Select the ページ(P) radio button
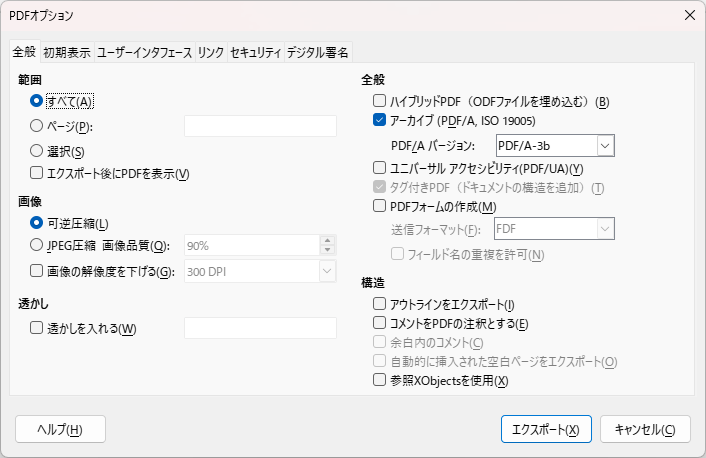The width and height of the screenshot is (706, 458). pyautogui.click(x=36, y=126)
